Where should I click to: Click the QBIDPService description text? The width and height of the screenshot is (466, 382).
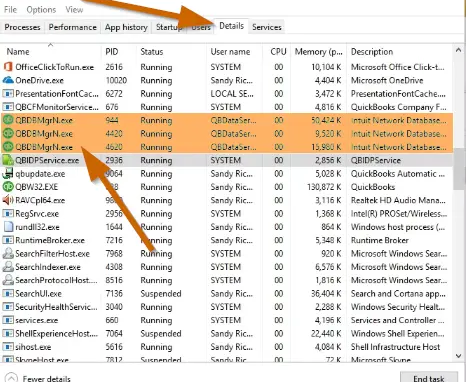(376, 160)
